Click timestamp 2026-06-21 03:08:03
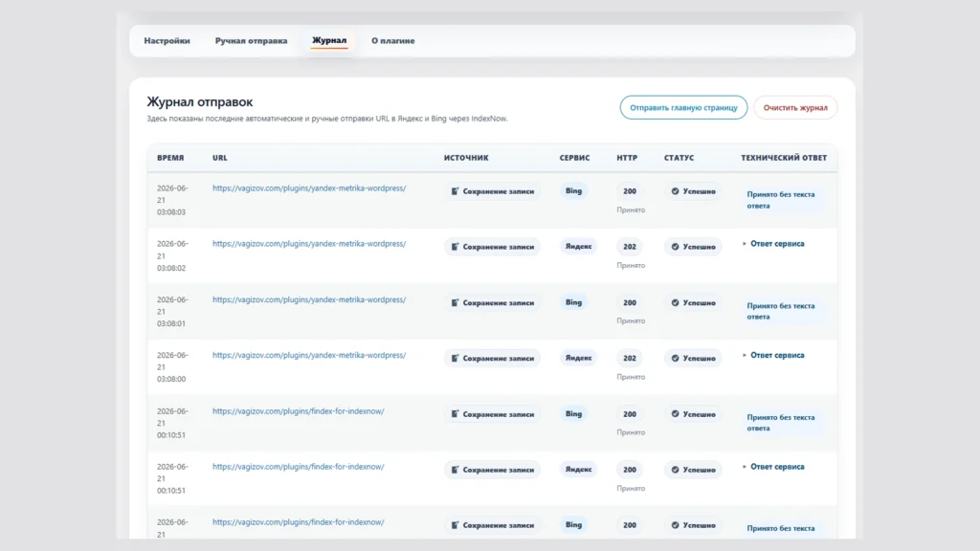 click(x=172, y=200)
